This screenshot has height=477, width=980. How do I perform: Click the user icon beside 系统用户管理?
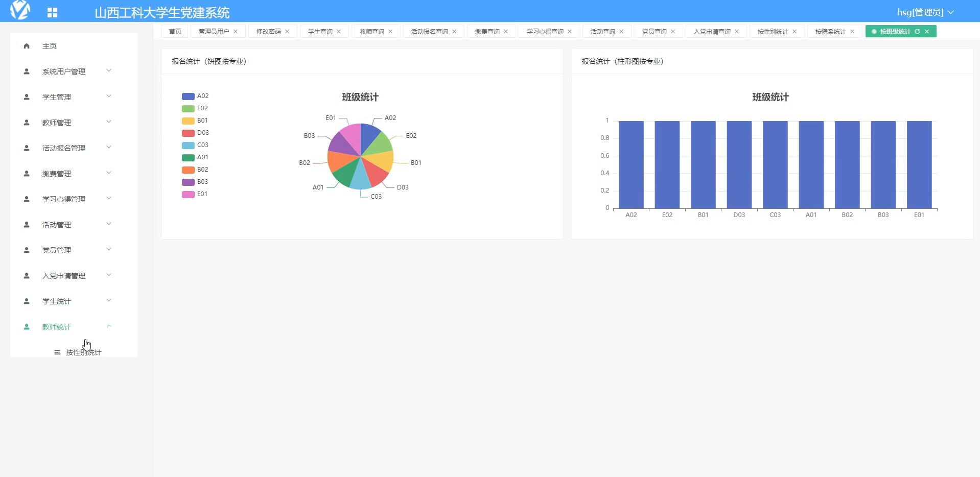coord(26,71)
